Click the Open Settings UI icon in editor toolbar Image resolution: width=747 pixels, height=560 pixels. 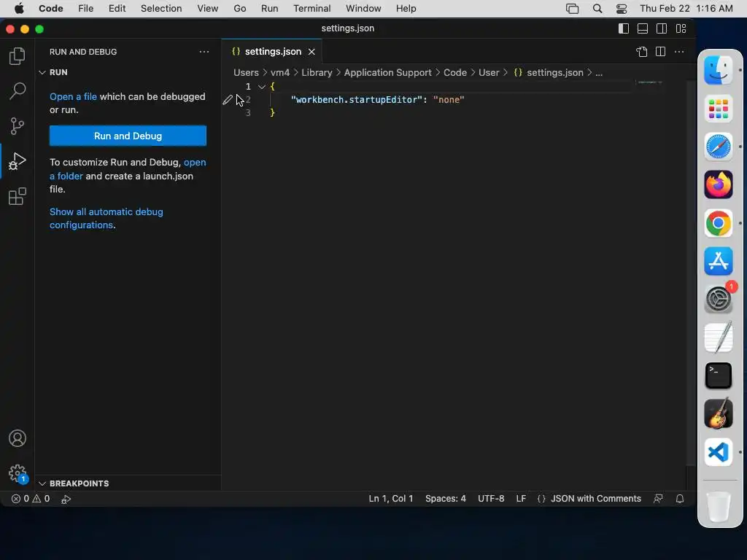point(641,52)
